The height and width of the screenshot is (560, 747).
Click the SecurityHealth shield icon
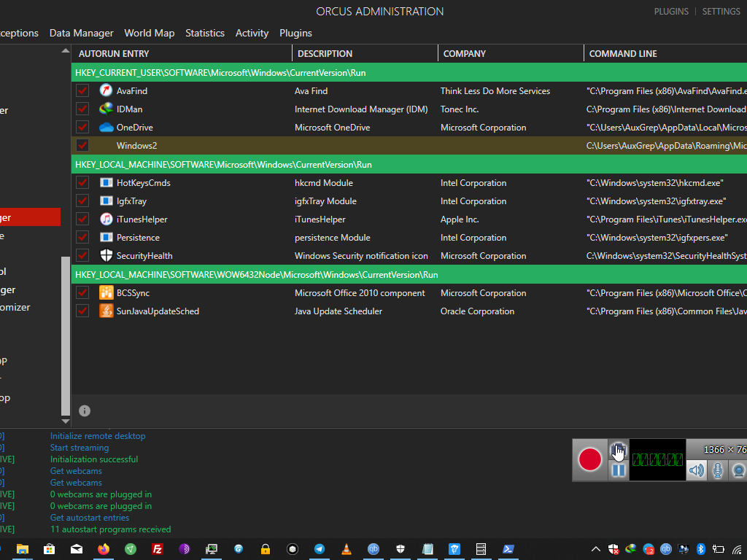click(106, 256)
